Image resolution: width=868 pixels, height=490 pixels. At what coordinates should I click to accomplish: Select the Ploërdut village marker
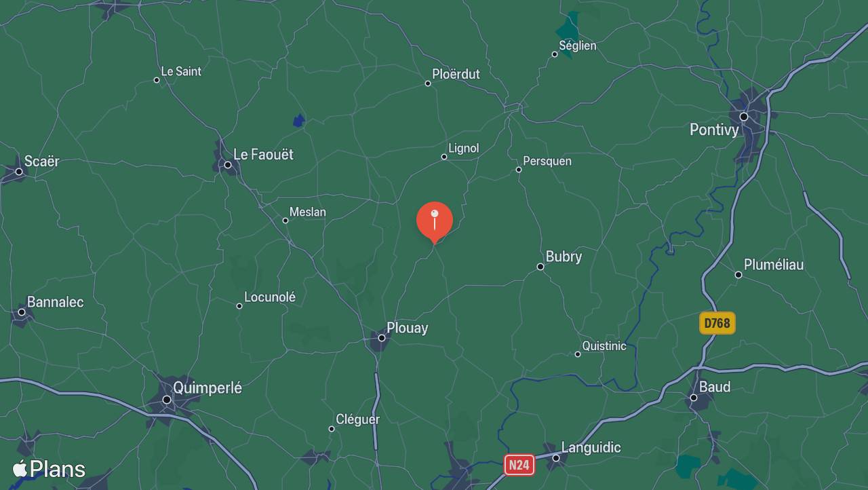(428, 83)
